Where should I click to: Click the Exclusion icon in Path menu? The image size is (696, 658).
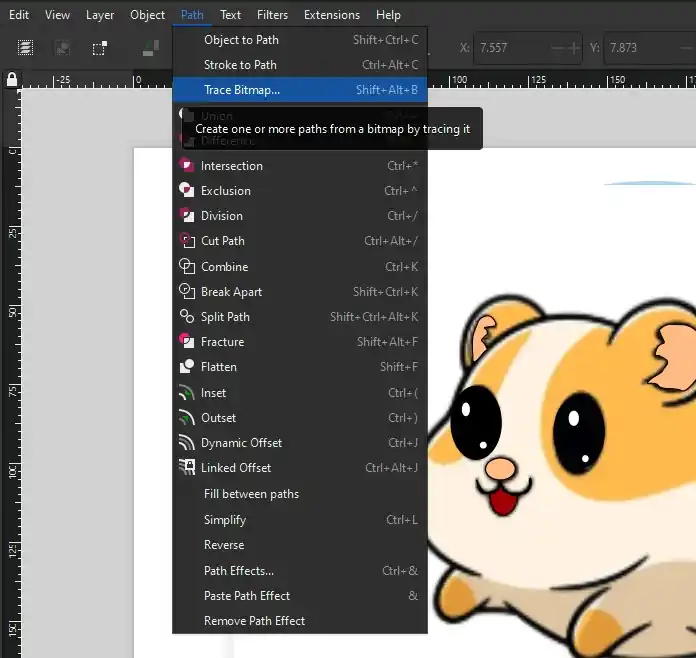186,190
